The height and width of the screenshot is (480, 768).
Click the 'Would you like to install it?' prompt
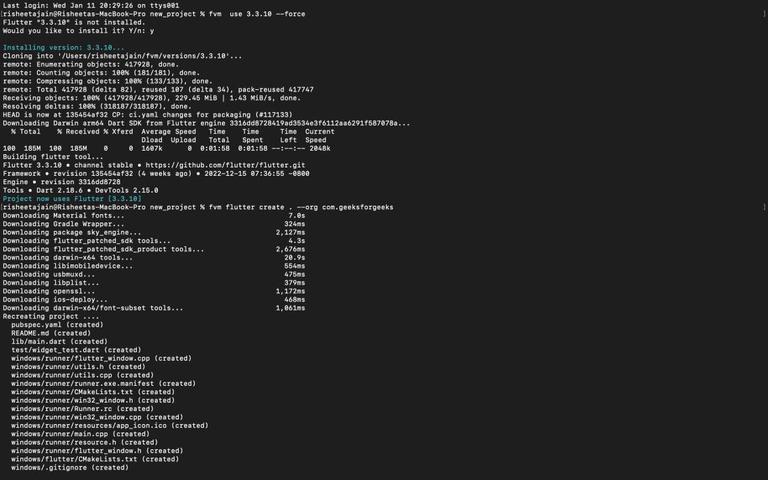coord(78,31)
